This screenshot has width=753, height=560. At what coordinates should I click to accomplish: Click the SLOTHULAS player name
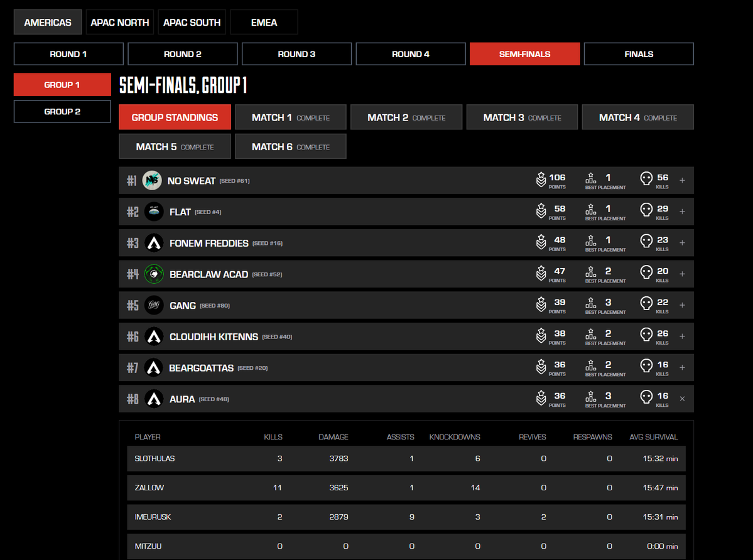point(154,458)
